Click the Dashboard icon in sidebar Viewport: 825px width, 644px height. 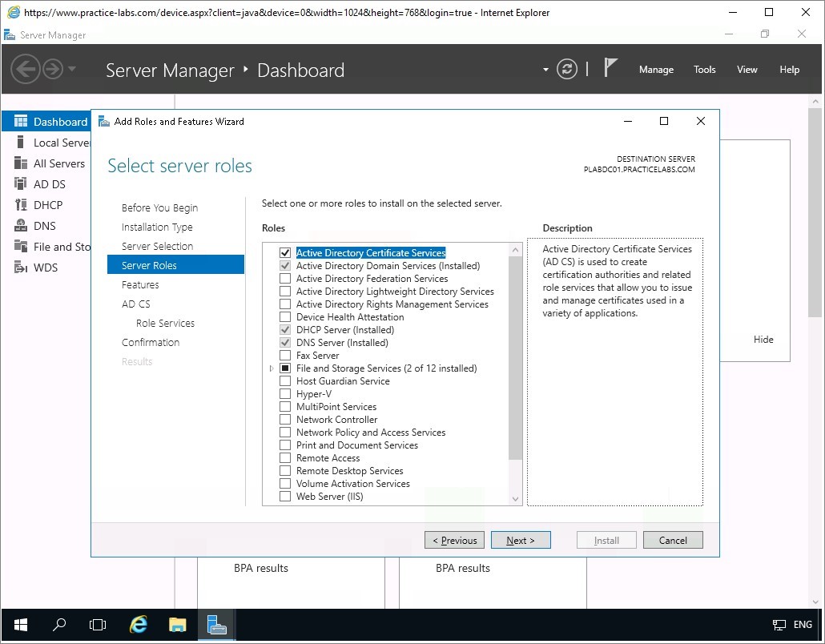click(21, 122)
